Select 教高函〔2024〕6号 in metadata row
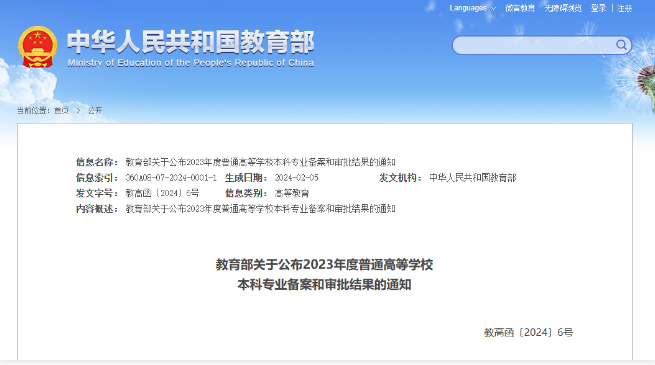 162,193
